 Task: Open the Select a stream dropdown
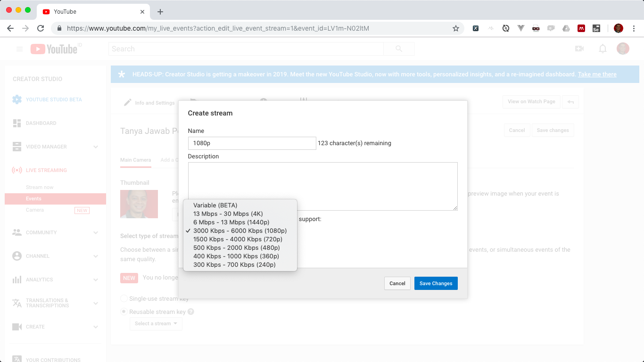[156, 323]
